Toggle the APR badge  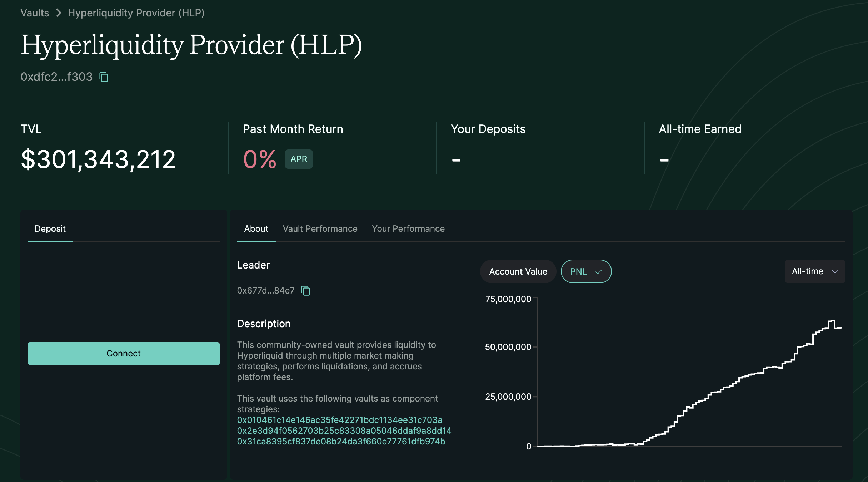tap(299, 159)
